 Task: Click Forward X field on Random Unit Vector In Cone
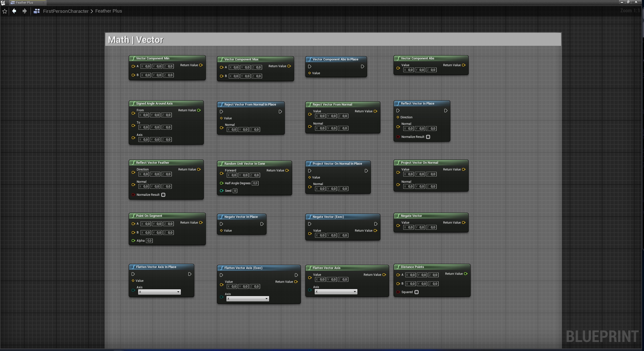point(232,175)
